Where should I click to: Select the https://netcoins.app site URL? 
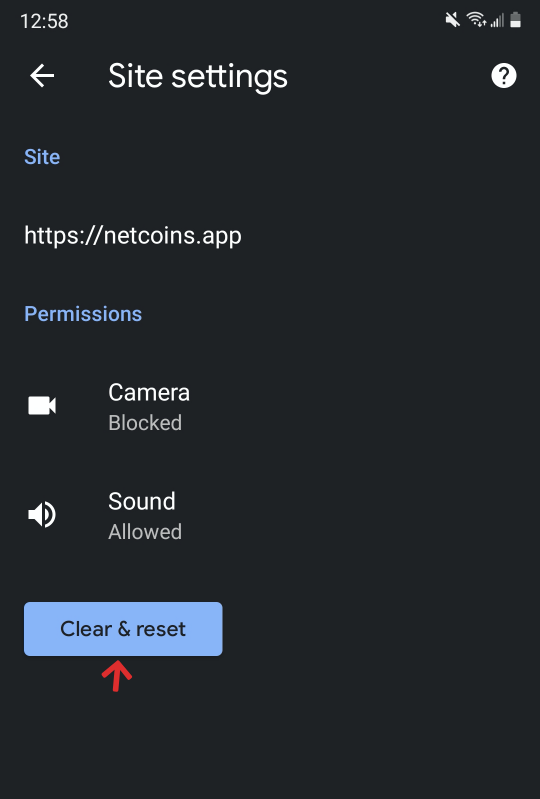133,236
